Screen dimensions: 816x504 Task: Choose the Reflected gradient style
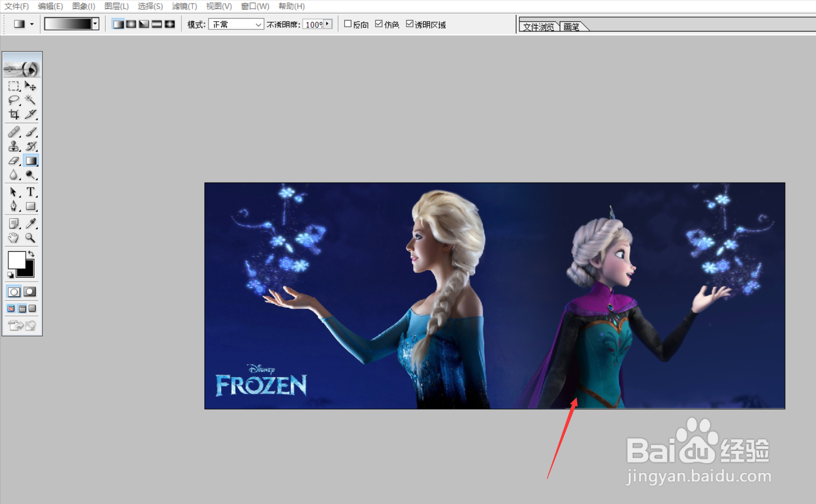pyautogui.click(x=157, y=24)
